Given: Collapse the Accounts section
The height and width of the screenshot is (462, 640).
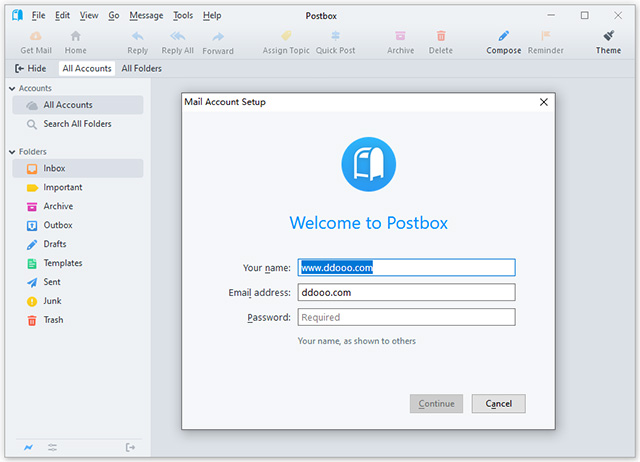Looking at the screenshot, I should (x=12, y=89).
